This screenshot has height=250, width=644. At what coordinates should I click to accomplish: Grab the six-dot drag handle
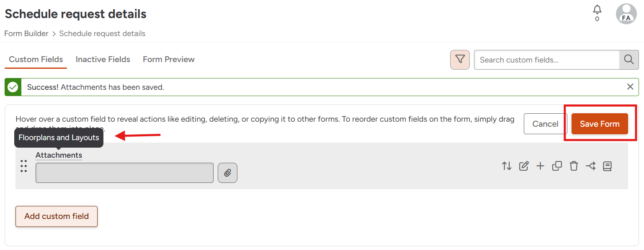[x=24, y=166]
